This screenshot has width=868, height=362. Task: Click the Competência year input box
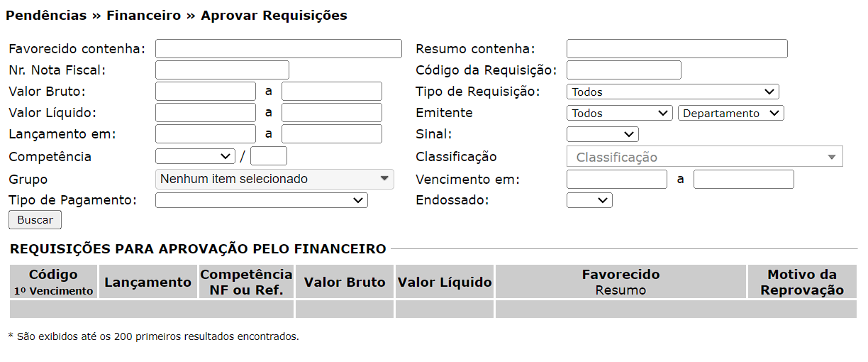click(269, 156)
